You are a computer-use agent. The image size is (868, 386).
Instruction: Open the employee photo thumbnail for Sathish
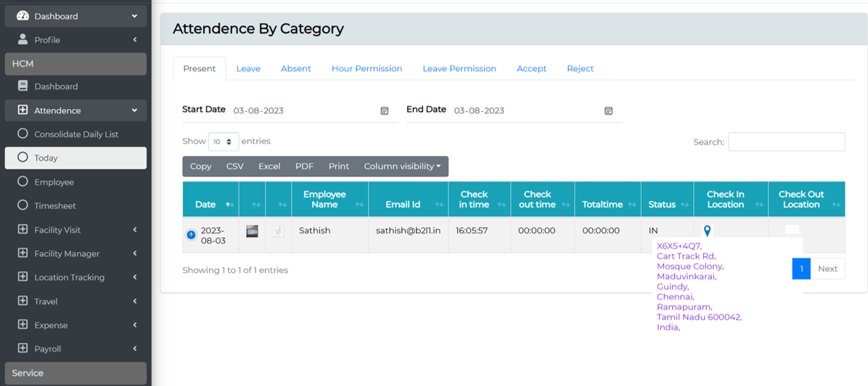[x=252, y=231]
